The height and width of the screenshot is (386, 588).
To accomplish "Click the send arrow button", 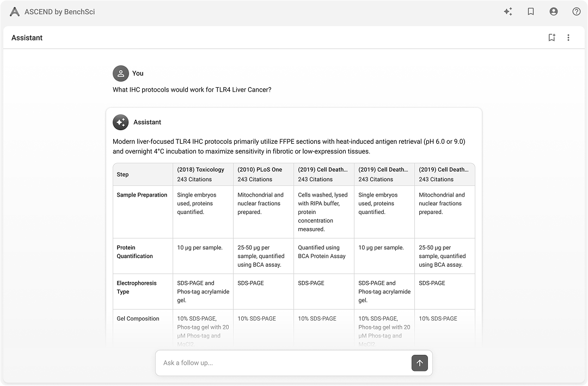I will (419, 363).
